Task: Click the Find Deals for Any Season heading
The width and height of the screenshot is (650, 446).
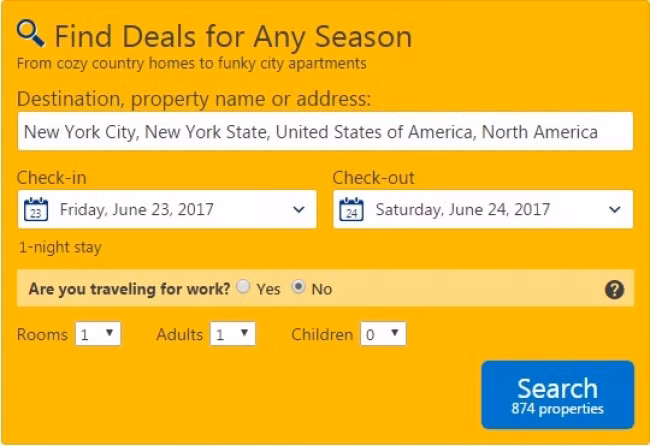Action: coord(233,37)
